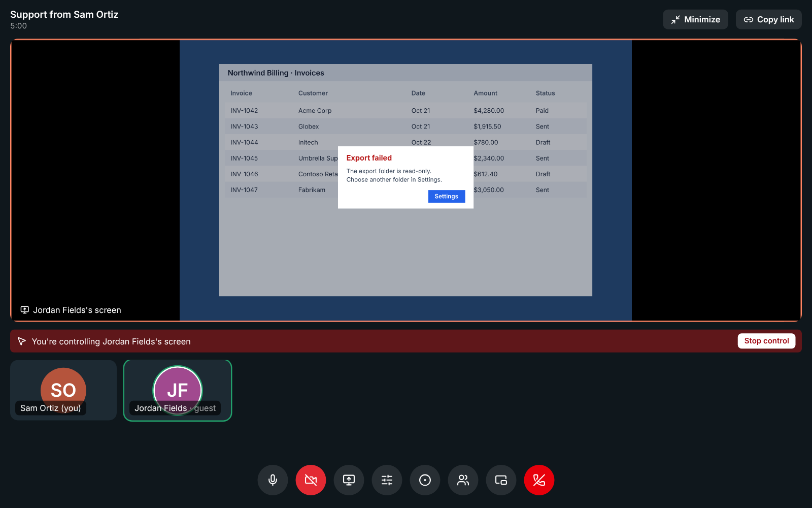The image size is (812, 508).
Task: Share your screen
Action: [x=349, y=480]
